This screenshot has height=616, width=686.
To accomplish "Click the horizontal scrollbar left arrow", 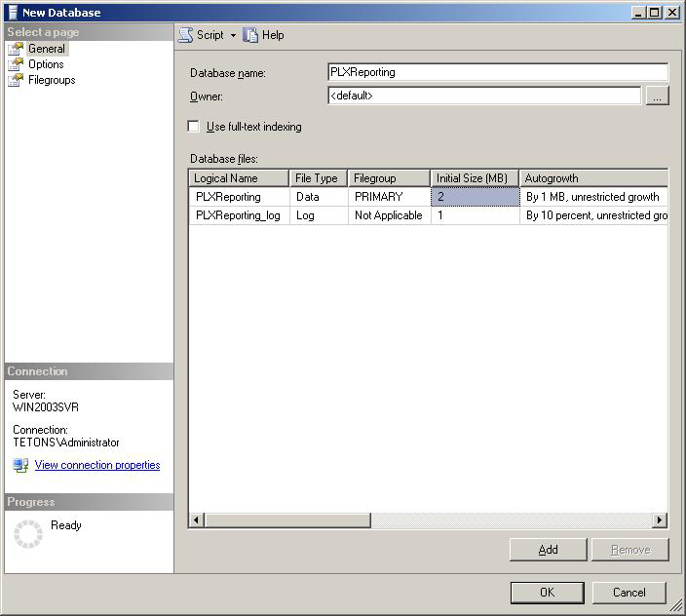I will 196,520.
